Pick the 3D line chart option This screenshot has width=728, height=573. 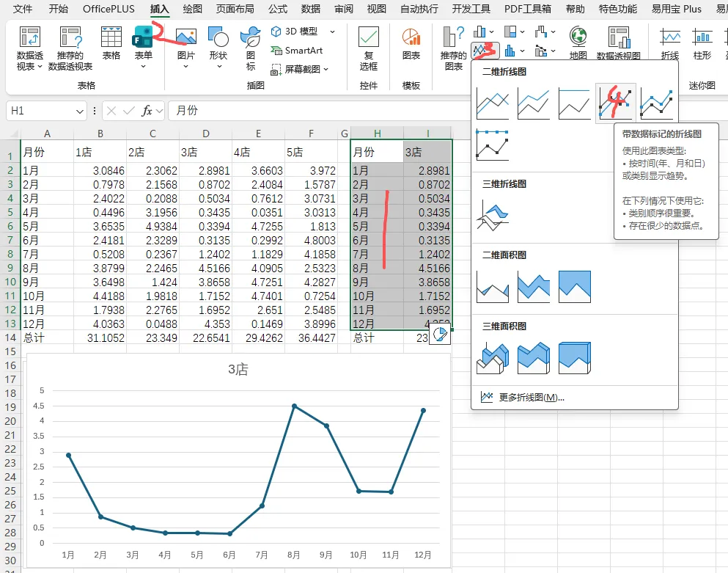(493, 215)
